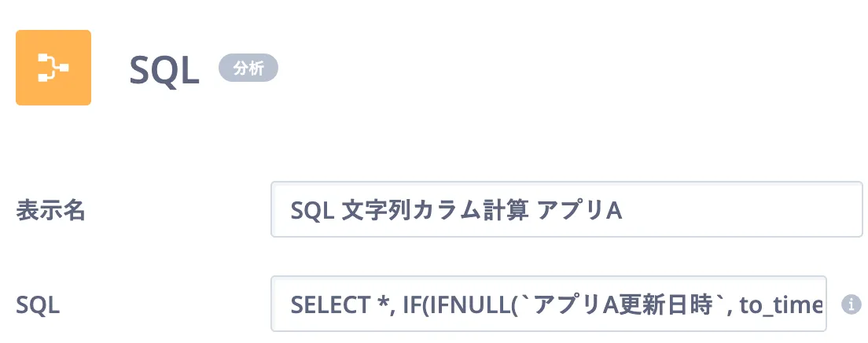Click the SQL label left of query field
868x343 pixels.
[x=38, y=304]
